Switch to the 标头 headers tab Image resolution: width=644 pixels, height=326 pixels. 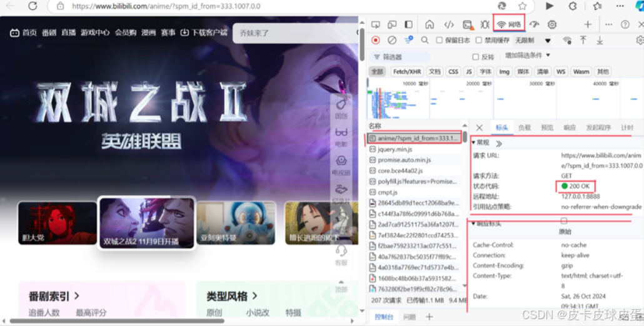pos(501,128)
